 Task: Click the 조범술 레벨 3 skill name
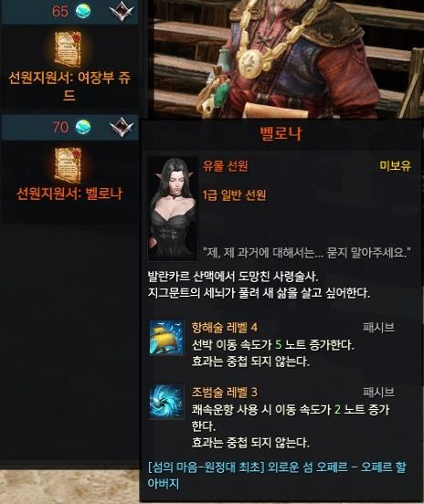225,392
